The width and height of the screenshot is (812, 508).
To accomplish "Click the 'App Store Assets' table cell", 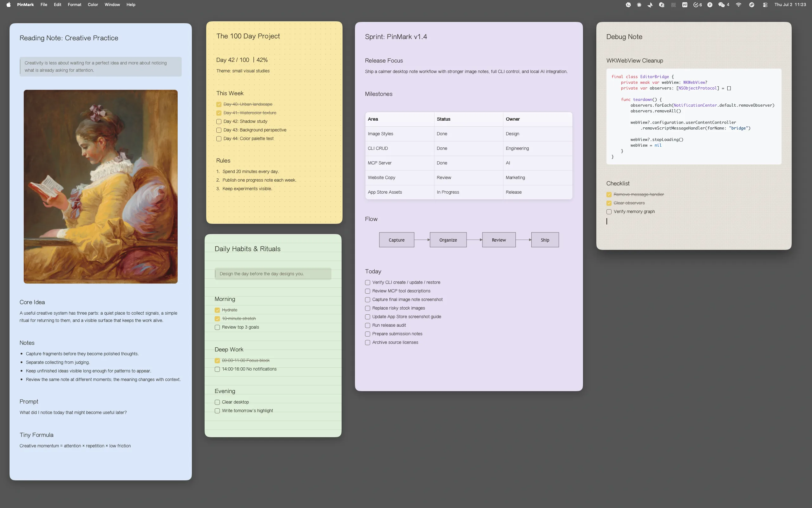I will click(399, 192).
